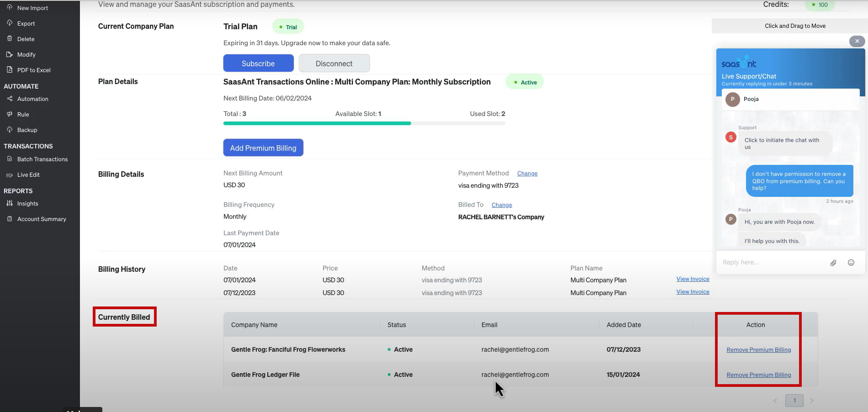
Task: Click the Active plan status badge
Action: click(525, 82)
